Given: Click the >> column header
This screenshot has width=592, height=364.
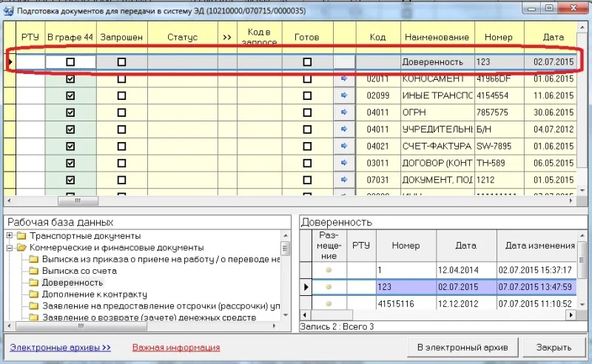Looking at the screenshot, I should [227, 37].
